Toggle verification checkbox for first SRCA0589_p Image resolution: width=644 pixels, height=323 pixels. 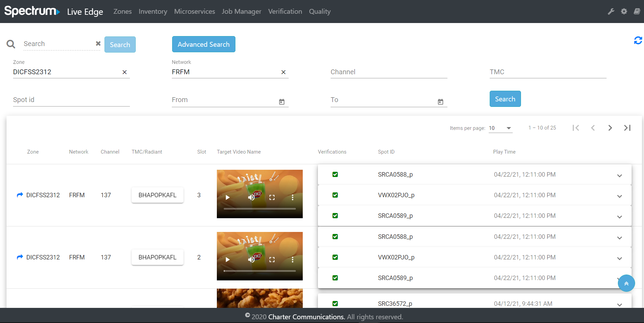[x=335, y=216]
